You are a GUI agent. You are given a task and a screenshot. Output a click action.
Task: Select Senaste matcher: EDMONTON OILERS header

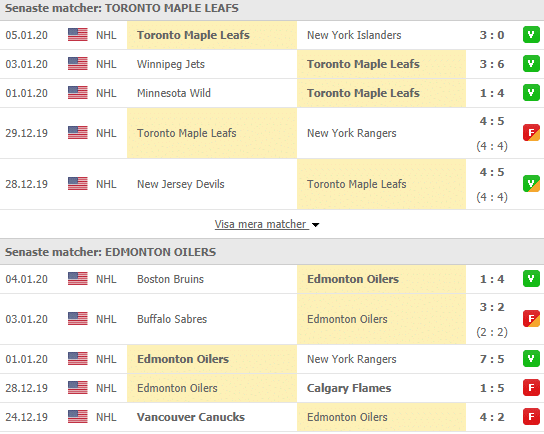click(x=110, y=252)
